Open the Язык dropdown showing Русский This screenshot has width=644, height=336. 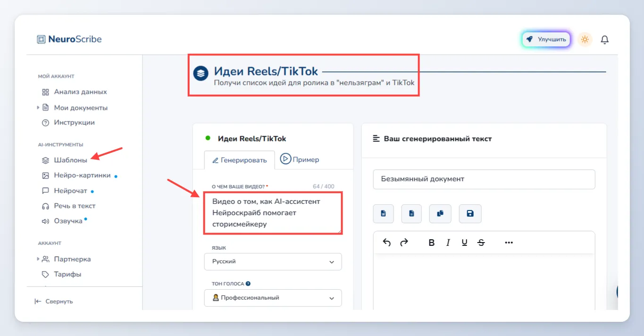(x=273, y=261)
